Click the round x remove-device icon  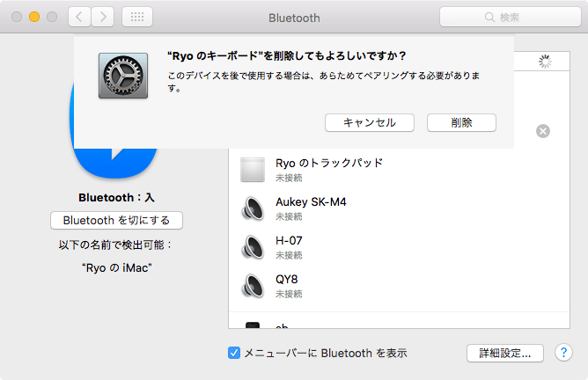543,131
